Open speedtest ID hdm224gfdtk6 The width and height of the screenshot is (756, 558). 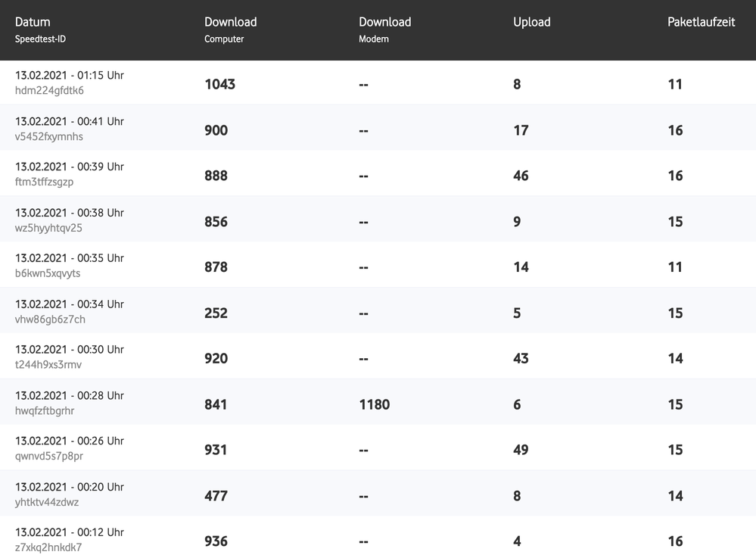click(x=49, y=91)
